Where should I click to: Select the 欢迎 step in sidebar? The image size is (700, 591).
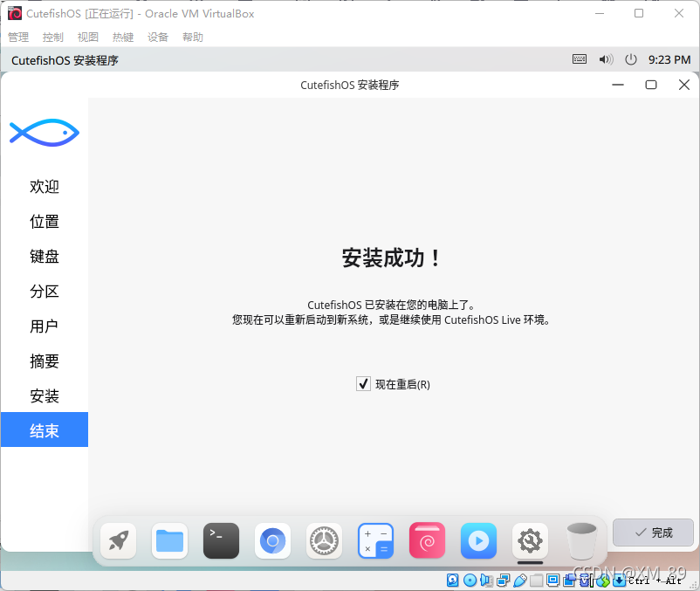(x=45, y=186)
